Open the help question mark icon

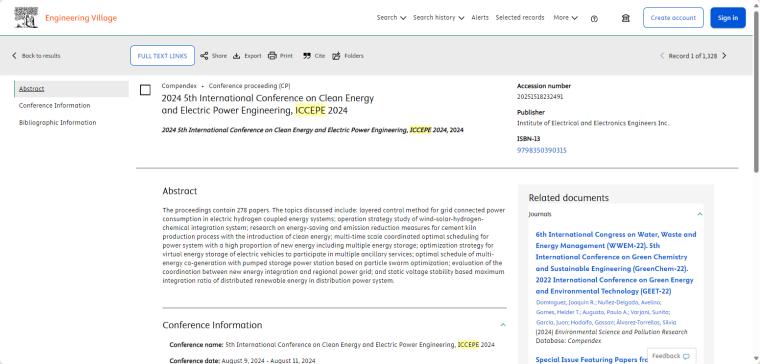pos(594,18)
